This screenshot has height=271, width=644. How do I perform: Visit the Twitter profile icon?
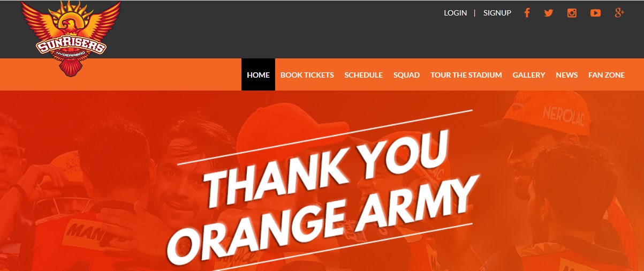pos(549,13)
